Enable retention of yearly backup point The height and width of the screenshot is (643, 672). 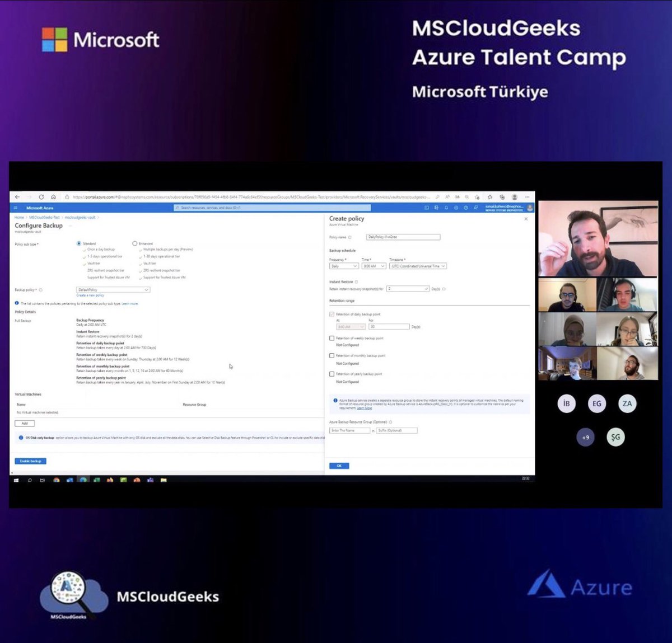[x=332, y=374]
